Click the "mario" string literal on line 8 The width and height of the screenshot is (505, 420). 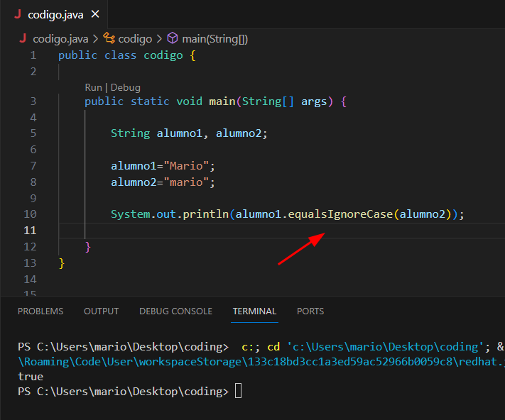coord(187,182)
